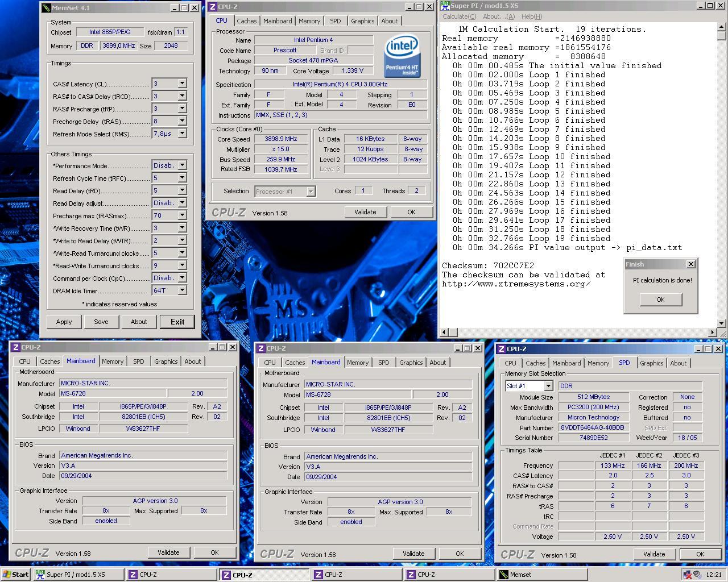The image size is (728, 582).
Task: Switch to Mainboard tab in SPD CPU-Z window
Action: 566,363
